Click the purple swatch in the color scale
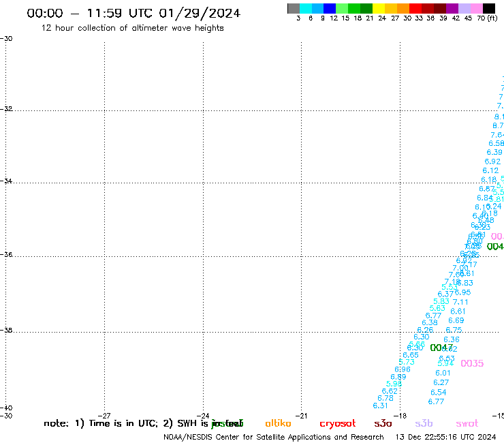This screenshot has width=504, height=443. tap(452, 8)
